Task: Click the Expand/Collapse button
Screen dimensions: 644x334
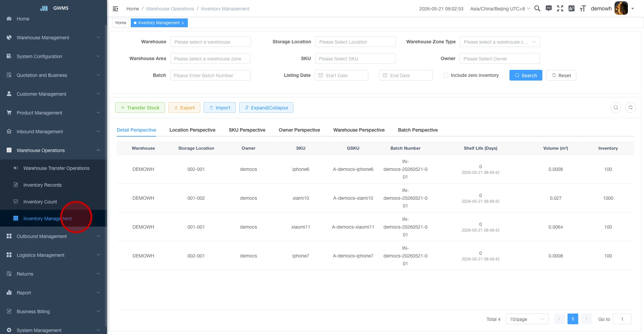Action: [x=266, y=107]
